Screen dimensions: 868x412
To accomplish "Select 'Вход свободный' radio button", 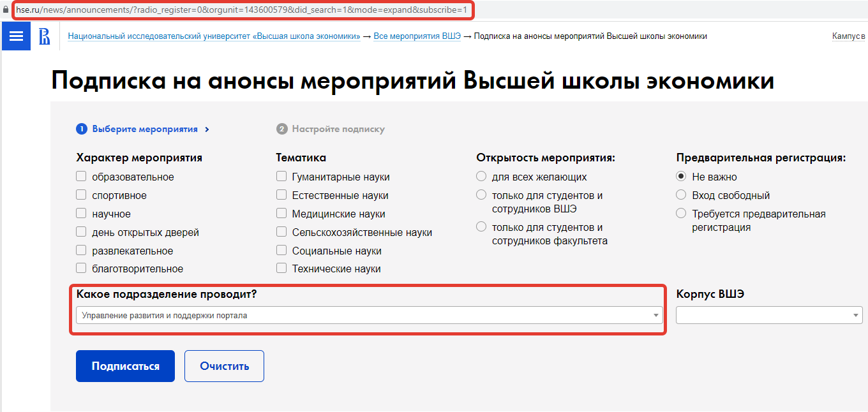I will pos(681,195).
